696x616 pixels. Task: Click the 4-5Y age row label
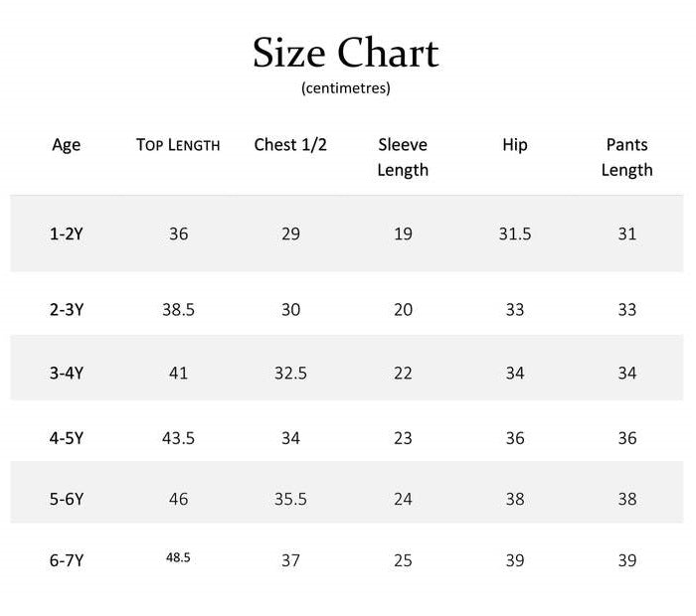67,438
